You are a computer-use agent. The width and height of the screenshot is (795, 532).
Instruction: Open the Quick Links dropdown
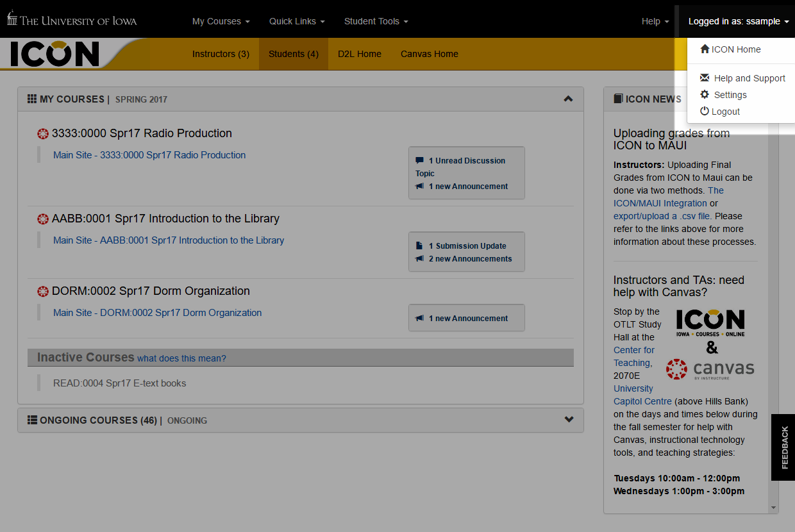tap(296, 21)
